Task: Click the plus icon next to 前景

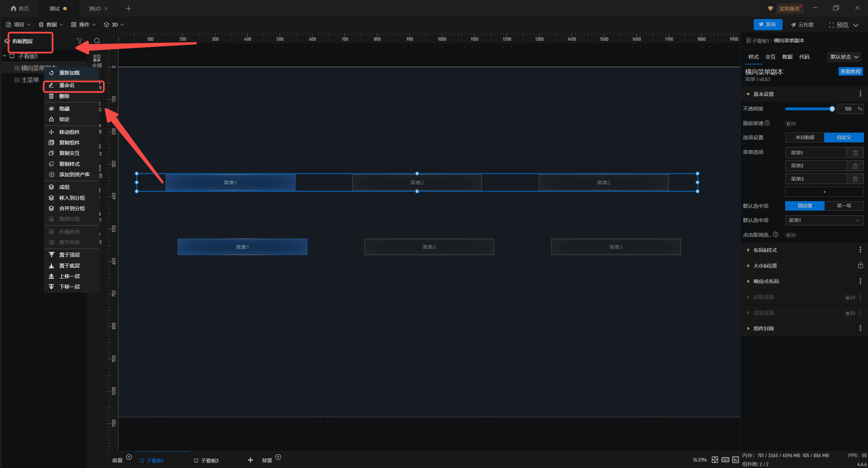Action: pyautogui.click(x=129, y=457)
